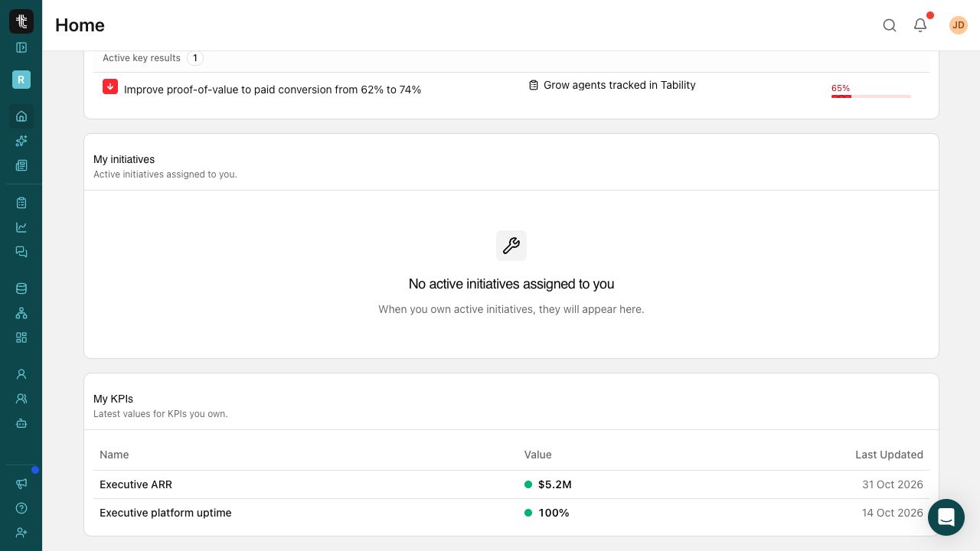Image resolution: width=980 pixels, height=551 pixels.
Task: Click the red down-arrow status icon
Action: [110, 86]
